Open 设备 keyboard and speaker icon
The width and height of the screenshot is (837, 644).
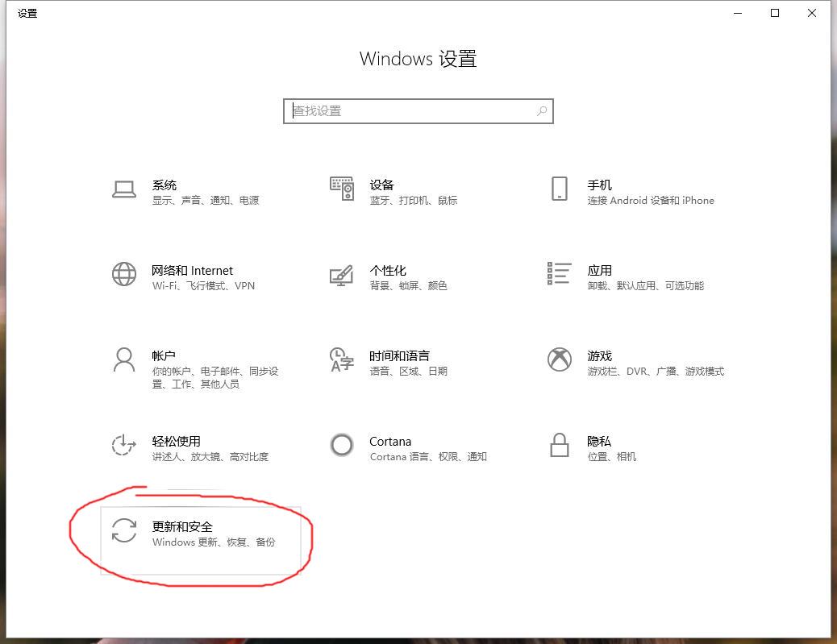click(342, 189)
